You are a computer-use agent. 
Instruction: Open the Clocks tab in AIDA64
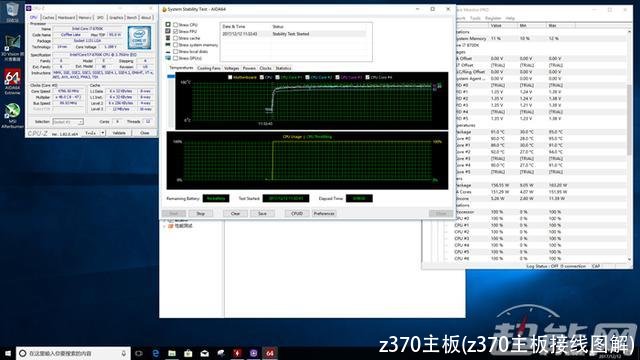click(265, 68)
